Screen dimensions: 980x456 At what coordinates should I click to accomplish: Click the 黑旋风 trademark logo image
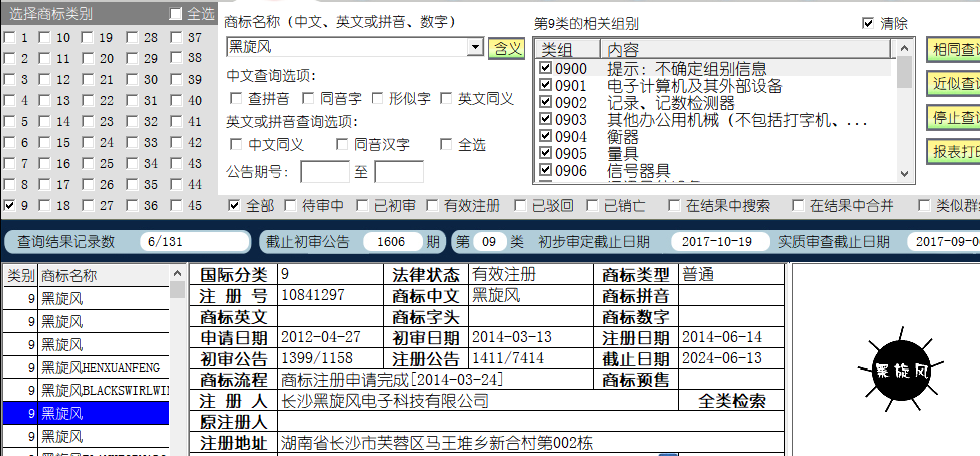[901, 371]
